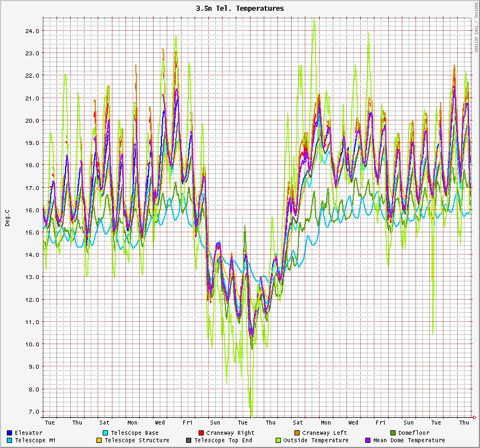Click the 24.0 y-axis tick label
Viewport: 480px width, 448px height.
pyautogui.click(x=32, y=31)
